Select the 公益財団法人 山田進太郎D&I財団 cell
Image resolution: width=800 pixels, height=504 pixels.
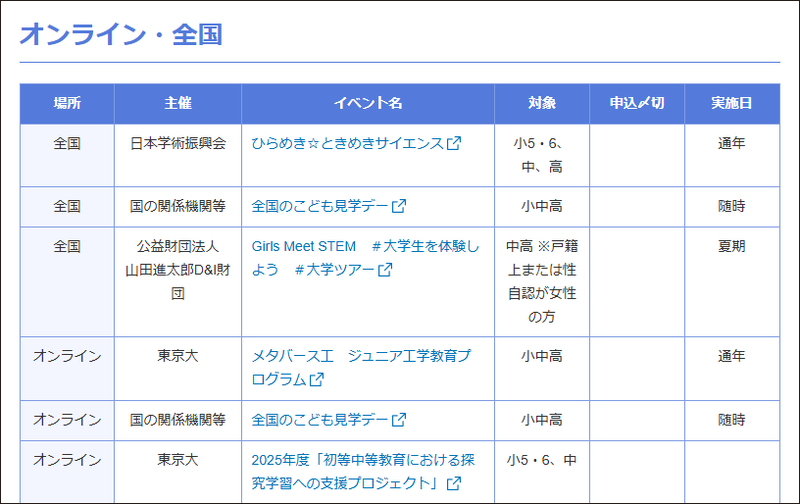[178, 282]
